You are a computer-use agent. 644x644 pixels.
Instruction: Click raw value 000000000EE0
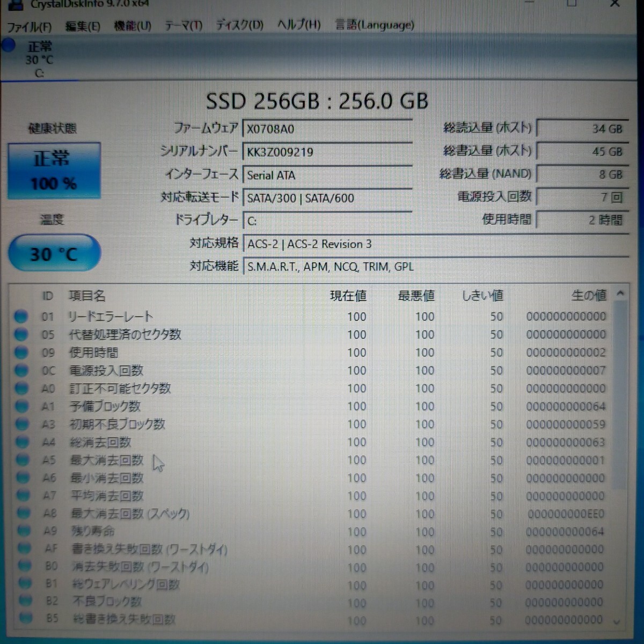(x=566, y=514)
